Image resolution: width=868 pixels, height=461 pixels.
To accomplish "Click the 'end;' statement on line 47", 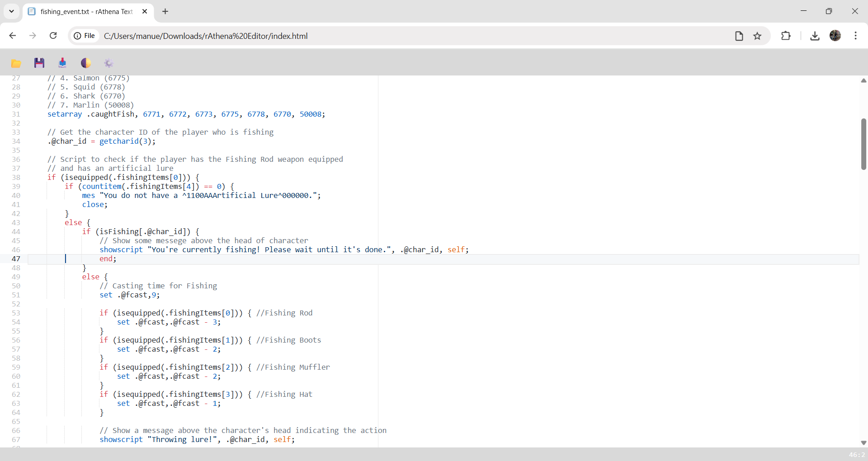I will click(x=108, y=259).
